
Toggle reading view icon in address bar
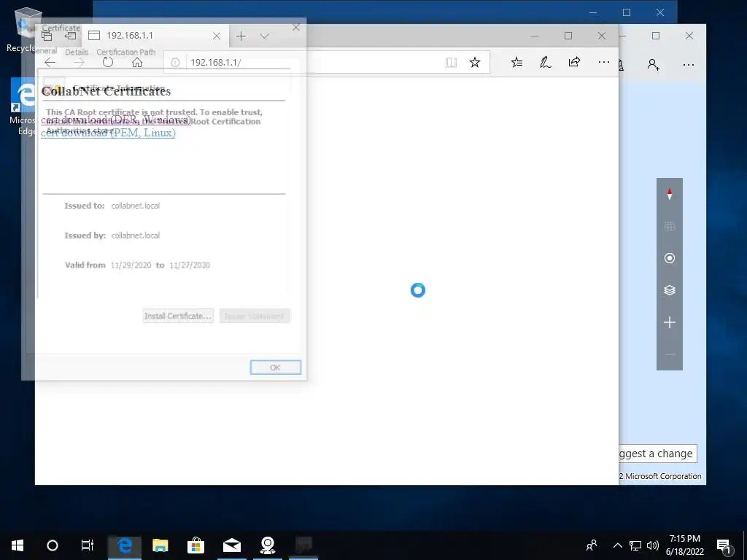click(x=451, y=63)
